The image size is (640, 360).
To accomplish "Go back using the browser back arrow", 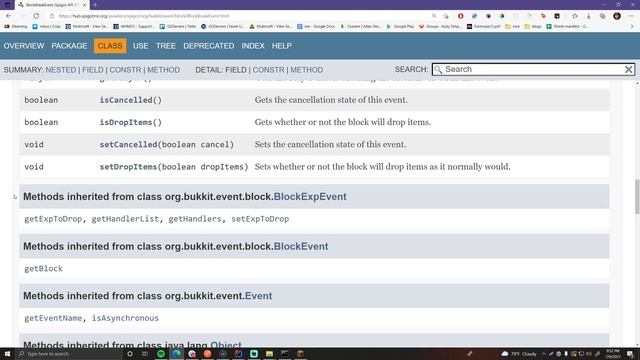I will [x=9, y=16].
